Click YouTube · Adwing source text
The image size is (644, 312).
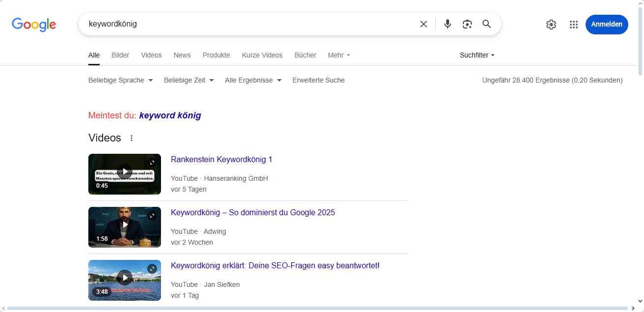198,231
